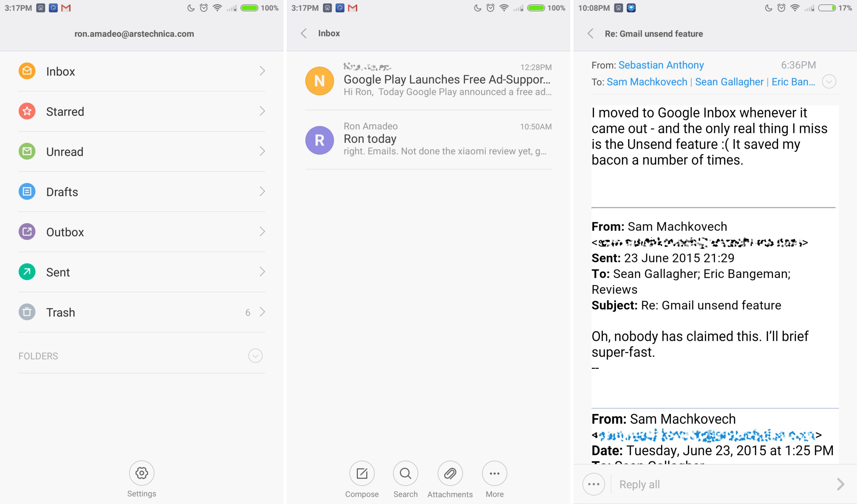
Task: Open the Sent folder
Action: 58,272
